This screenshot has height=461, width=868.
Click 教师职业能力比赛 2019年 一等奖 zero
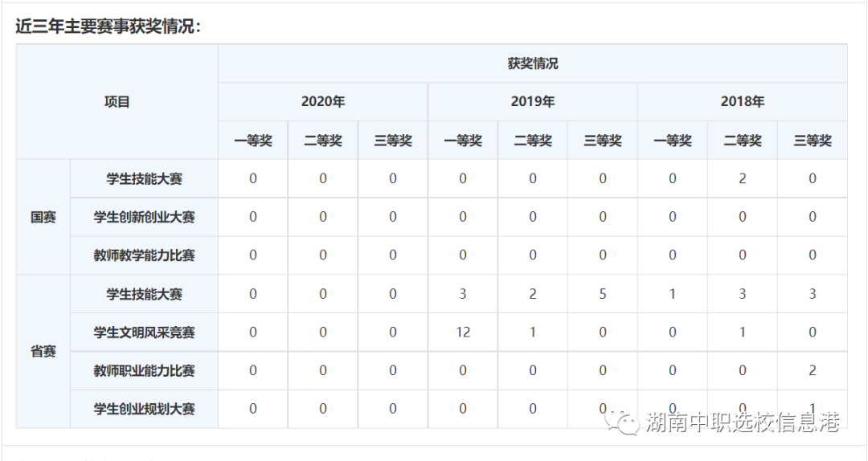[463, 370]
